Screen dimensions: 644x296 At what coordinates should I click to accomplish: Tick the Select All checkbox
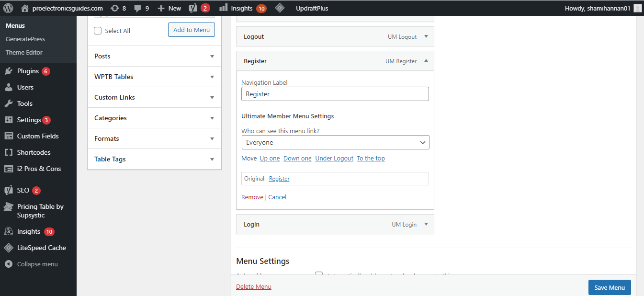[98, 31]
